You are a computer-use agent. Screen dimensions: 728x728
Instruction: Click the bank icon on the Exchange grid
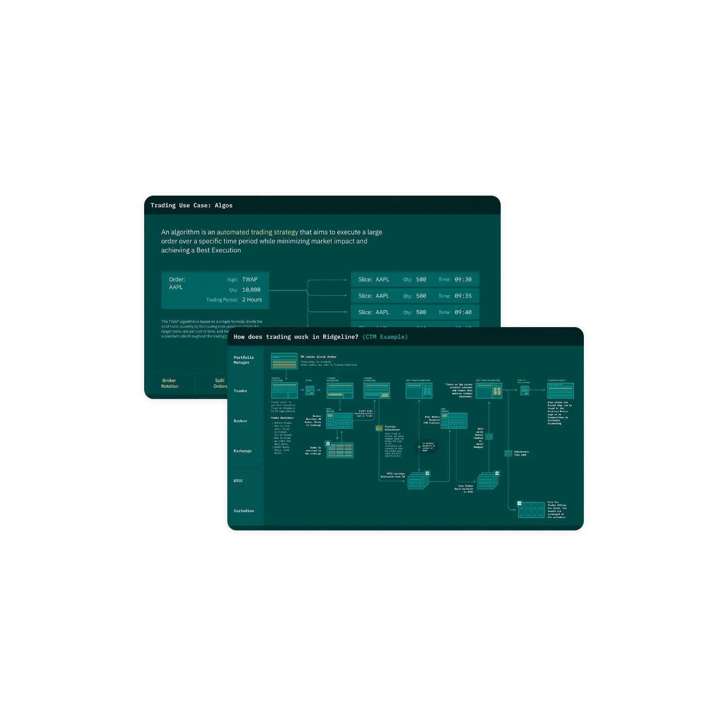[x=328, y=444]
